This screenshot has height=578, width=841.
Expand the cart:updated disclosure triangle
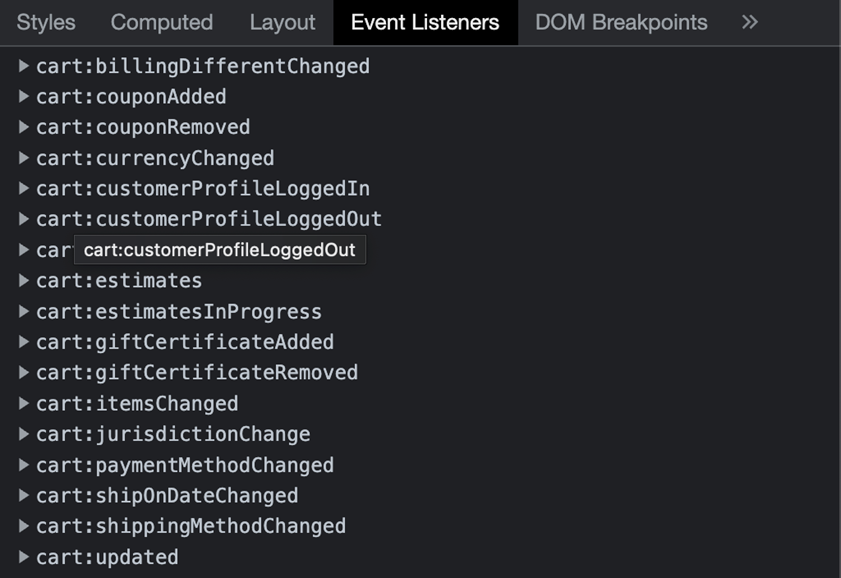pyautogui.click(x=24, y=557)
